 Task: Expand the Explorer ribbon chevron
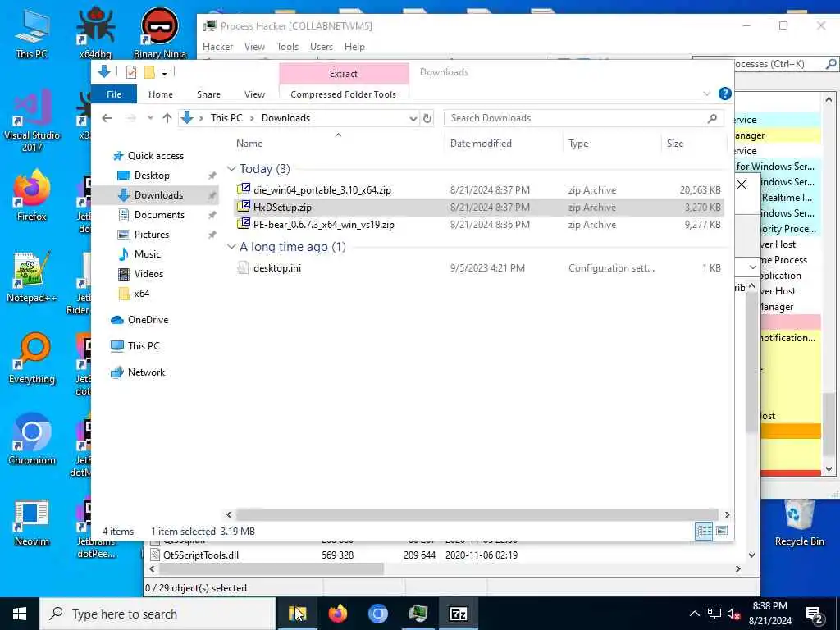click(x=706, y=94)
